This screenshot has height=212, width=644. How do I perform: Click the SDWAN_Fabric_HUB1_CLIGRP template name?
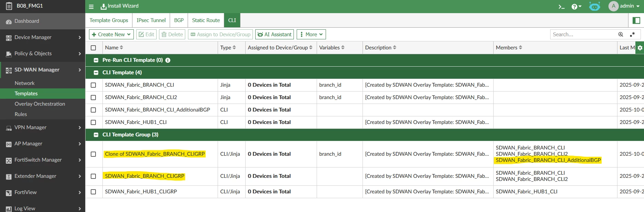point(141,192)
